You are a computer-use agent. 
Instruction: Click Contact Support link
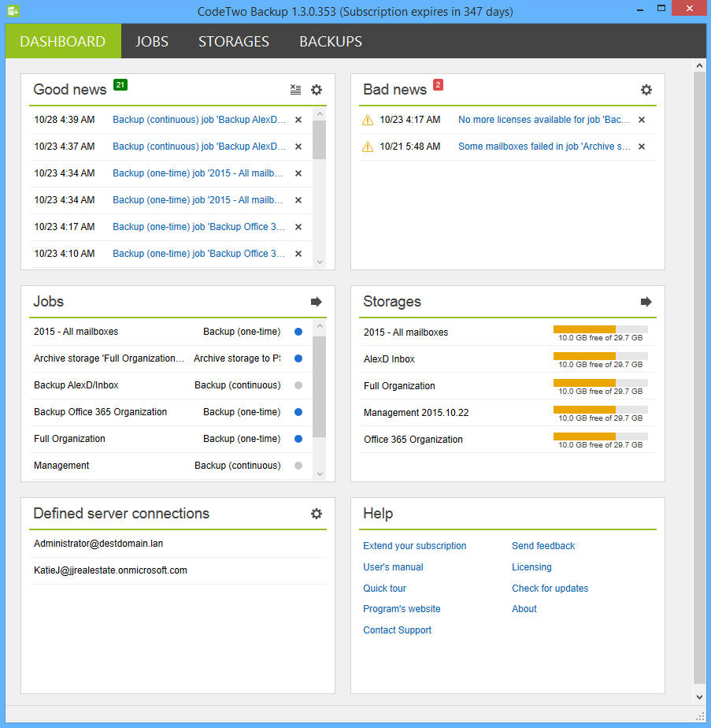397,630
